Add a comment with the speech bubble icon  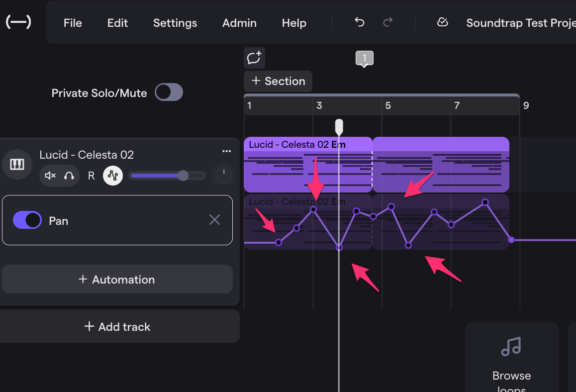[x=254, y=58]
